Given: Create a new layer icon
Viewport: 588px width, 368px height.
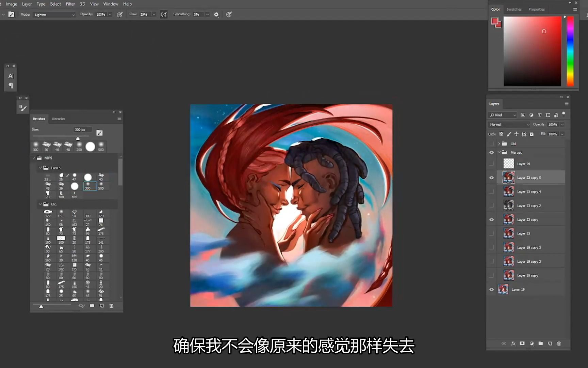Looking at the screenshot, I should click(550, 343).
